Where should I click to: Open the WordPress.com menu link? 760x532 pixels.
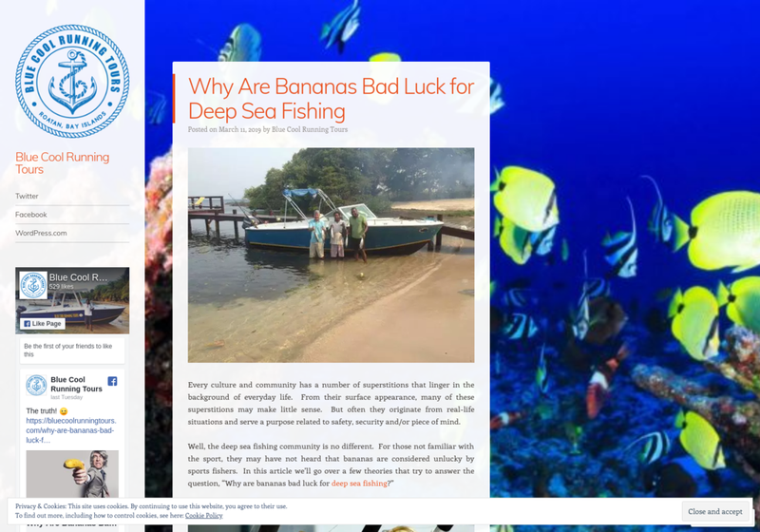pyautogui.click(x=41, y=233)
